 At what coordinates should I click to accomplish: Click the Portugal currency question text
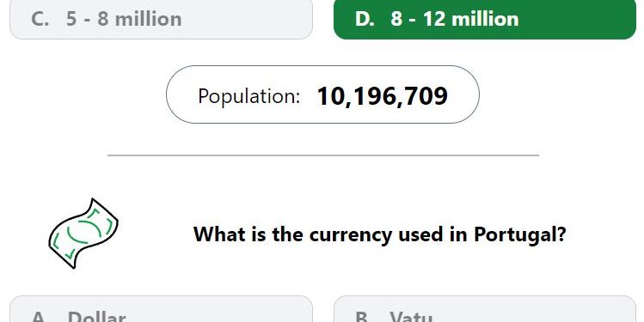[x=379, y=234]
